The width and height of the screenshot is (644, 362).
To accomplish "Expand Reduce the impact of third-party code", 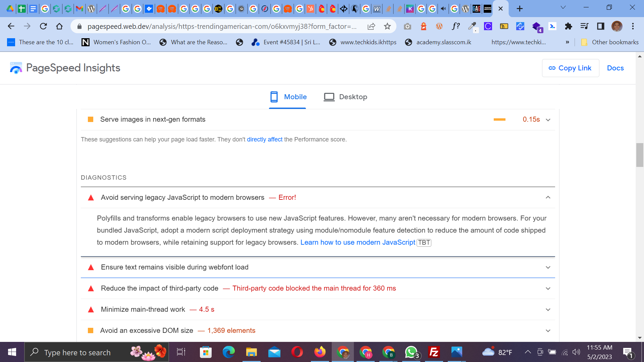I will pyautogui.click(x=318, y=288).
